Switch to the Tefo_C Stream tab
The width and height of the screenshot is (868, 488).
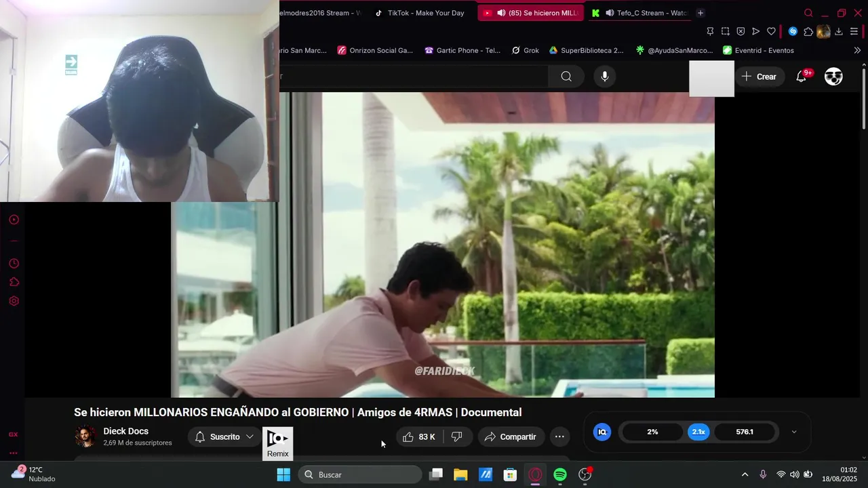point(639,13)
